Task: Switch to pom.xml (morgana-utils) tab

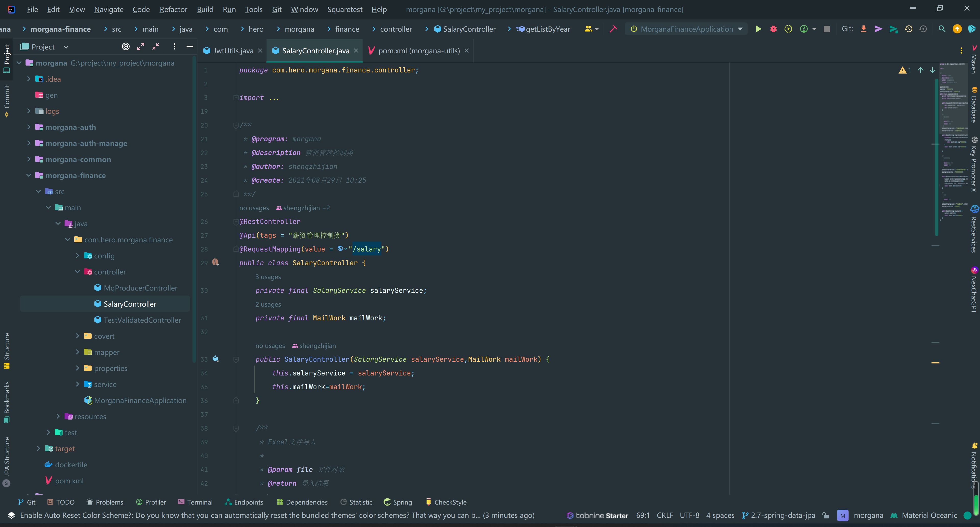Action: click(x=419, y=51)
